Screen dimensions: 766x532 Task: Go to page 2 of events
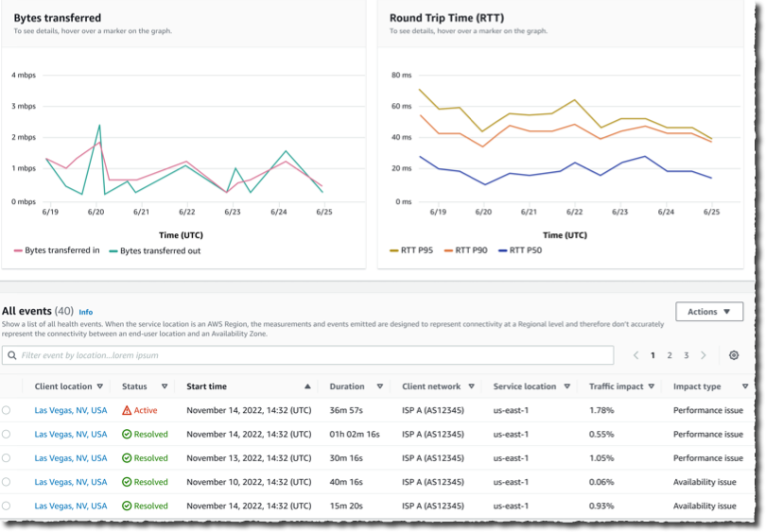point(670,355)
